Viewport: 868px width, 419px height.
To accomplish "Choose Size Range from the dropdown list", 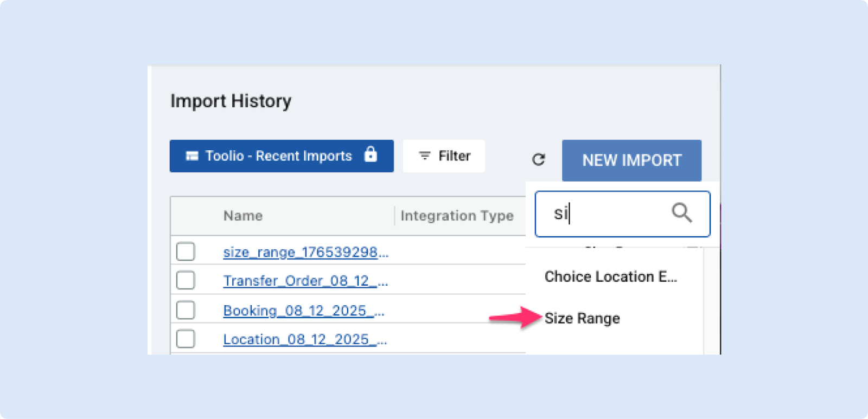I will tap(582, 318).
